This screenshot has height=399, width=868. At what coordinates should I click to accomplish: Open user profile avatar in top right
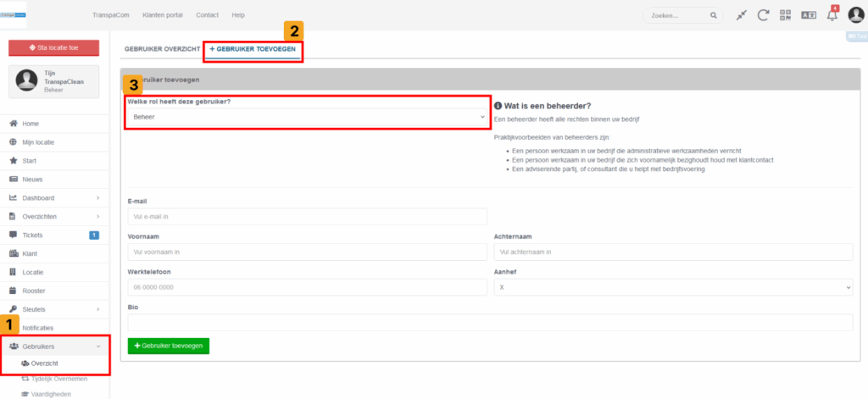(x=854, y=14)
